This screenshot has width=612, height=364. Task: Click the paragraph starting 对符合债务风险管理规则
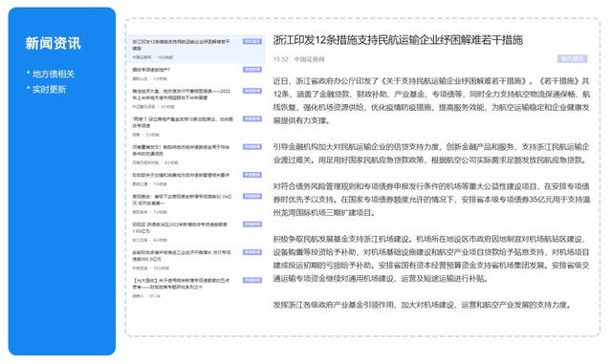[x=431, y=200]
